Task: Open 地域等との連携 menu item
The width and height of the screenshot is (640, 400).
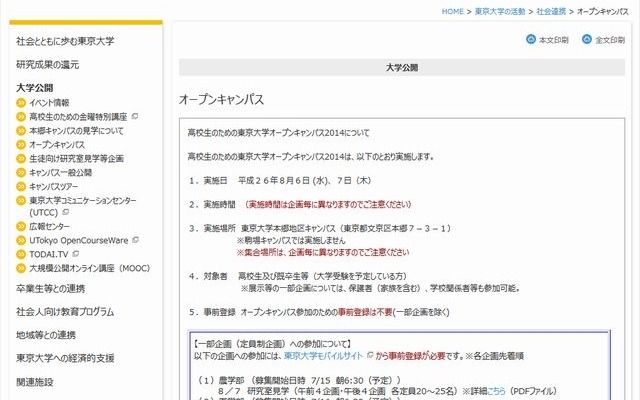Action: click(x=46, y=335)
